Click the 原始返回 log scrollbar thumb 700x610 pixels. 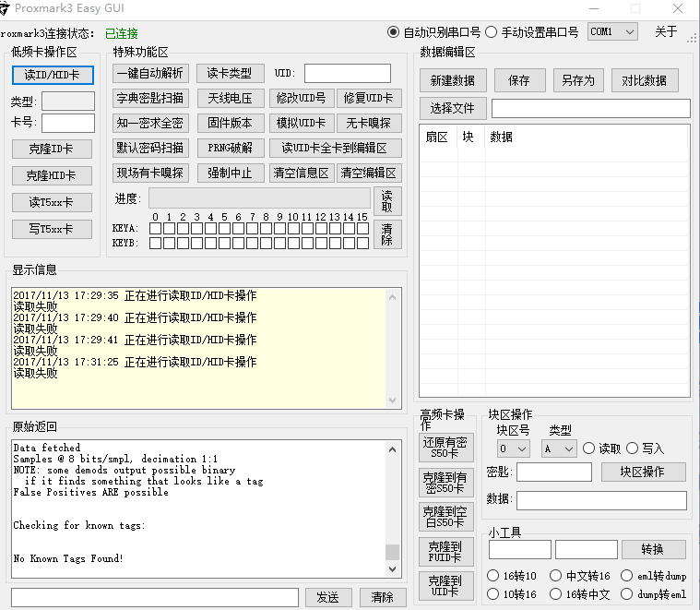[392, 552]
